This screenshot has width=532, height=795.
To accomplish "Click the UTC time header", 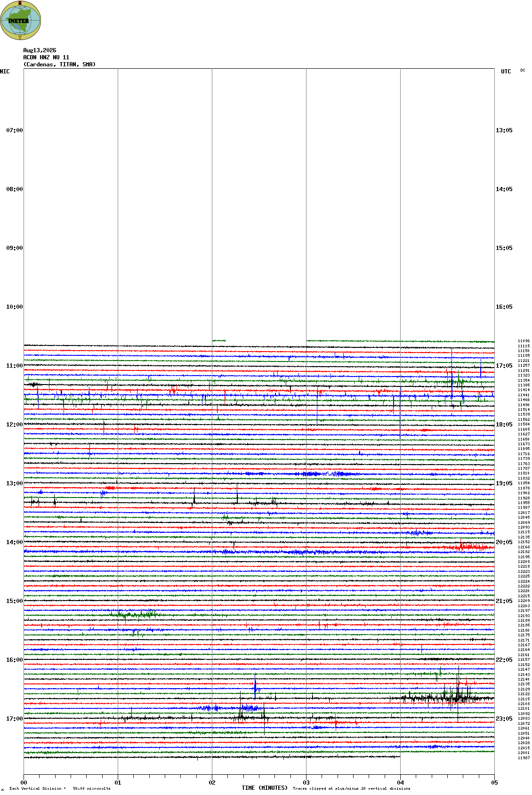I will pos(506,72).
